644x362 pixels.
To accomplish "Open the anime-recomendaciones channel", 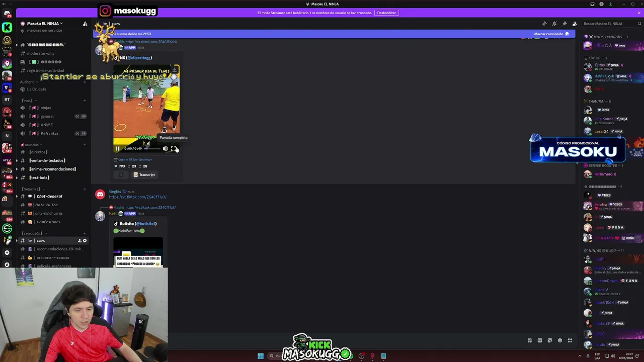I will pos(53,169).
